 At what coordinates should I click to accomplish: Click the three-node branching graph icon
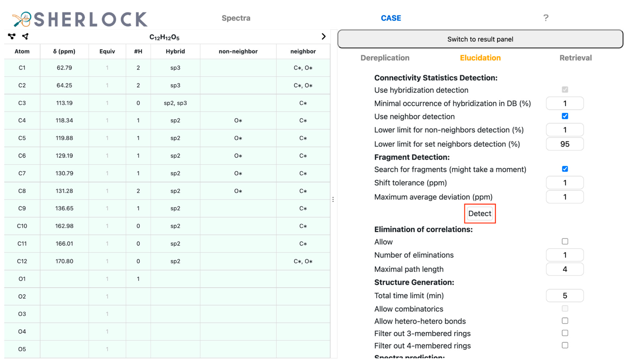coord(12,36)
